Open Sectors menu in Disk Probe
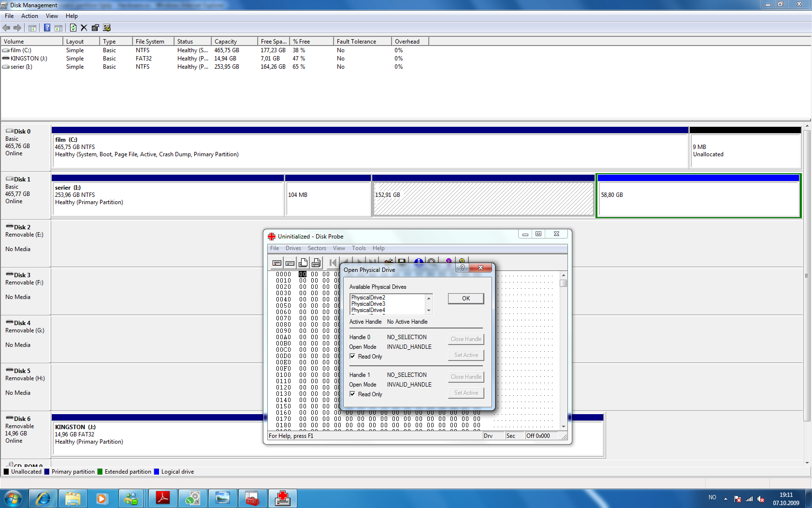This screenshot has width=812, height=508. 317,248
